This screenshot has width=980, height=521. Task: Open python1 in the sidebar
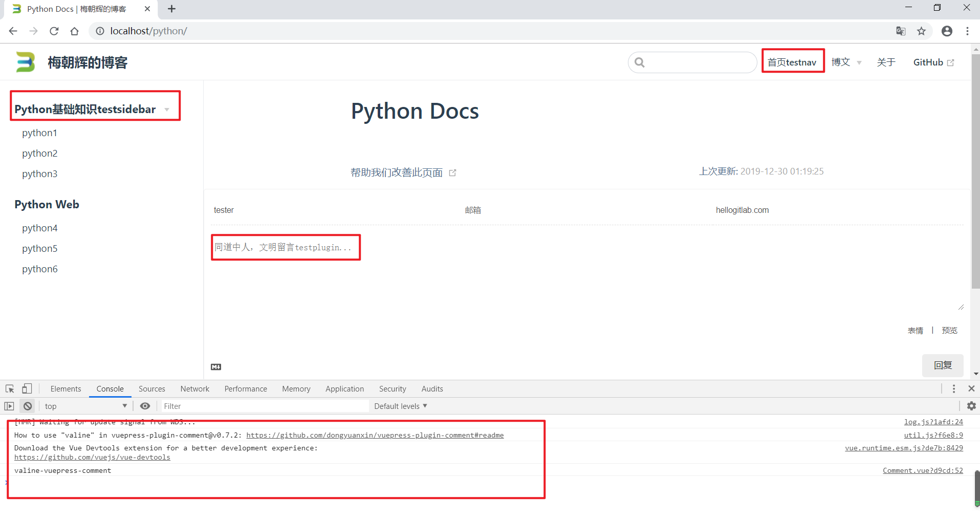click(40, 133)
